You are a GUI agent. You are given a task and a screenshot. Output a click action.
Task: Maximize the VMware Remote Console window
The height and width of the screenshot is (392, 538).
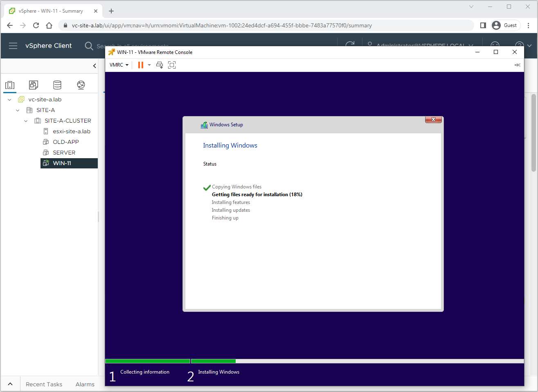[x=496, y=52]
